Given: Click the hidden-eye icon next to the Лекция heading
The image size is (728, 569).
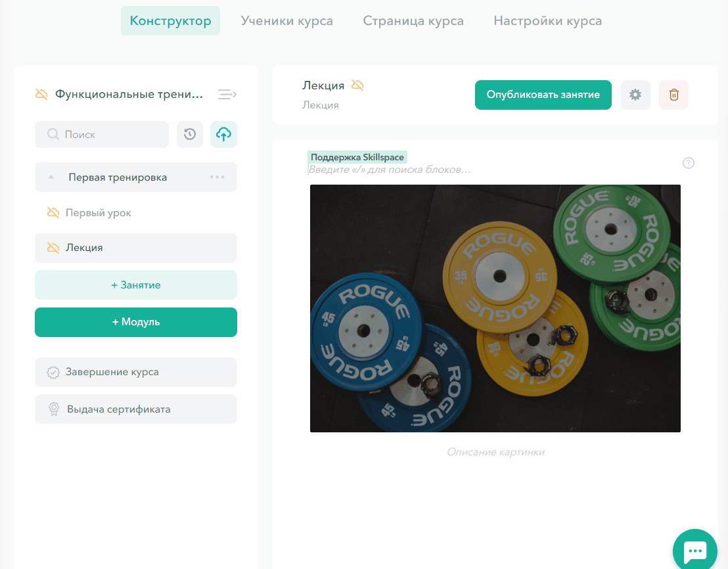Looking at the screenshot, I should [357, 85].
